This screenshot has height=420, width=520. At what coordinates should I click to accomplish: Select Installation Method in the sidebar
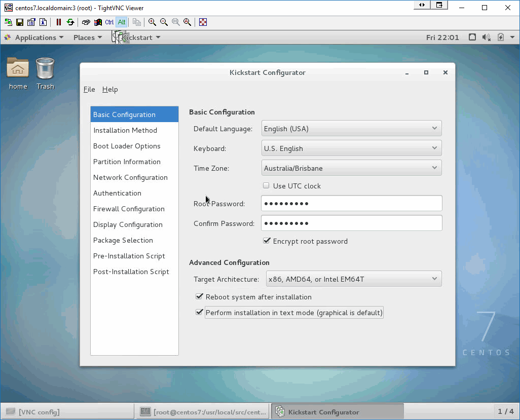pos(134,130)
